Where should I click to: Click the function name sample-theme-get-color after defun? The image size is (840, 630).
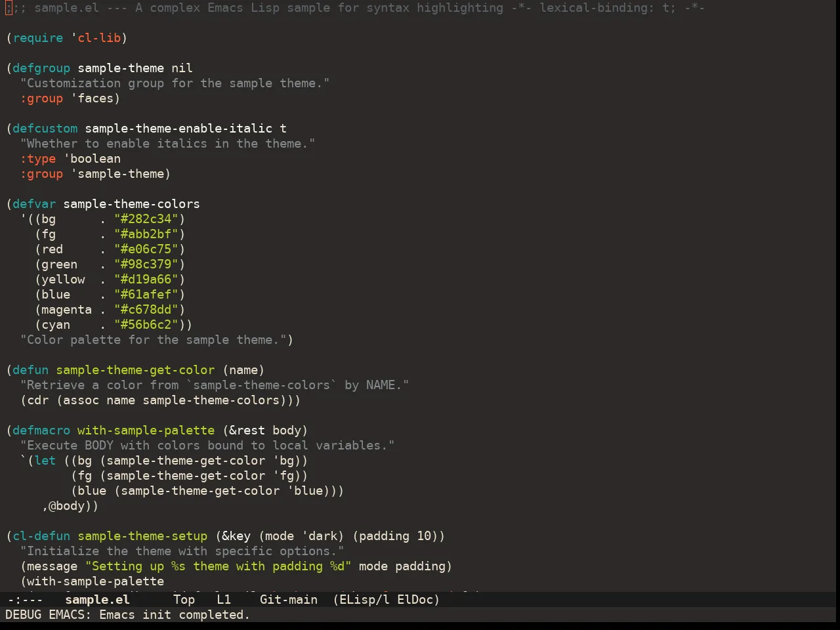[135, 370]
